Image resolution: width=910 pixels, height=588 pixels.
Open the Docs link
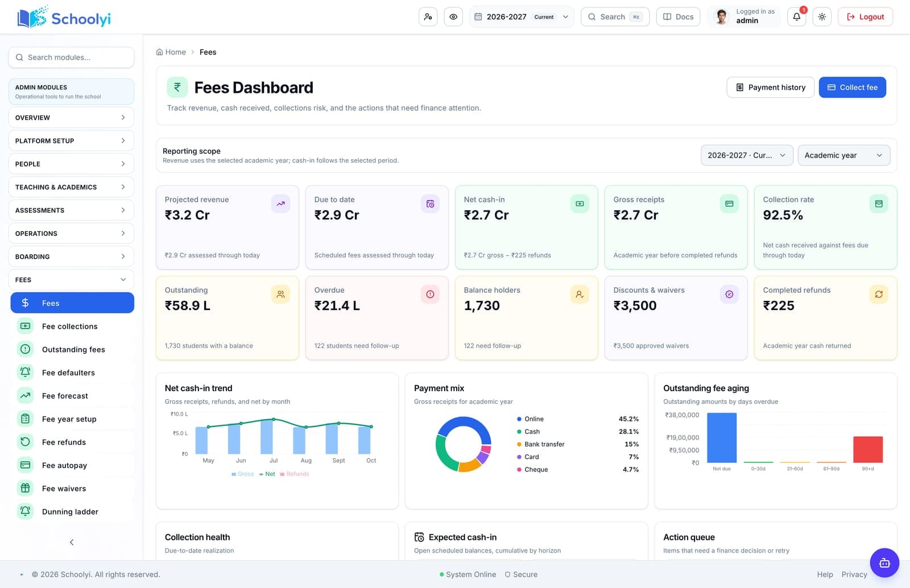678,17
